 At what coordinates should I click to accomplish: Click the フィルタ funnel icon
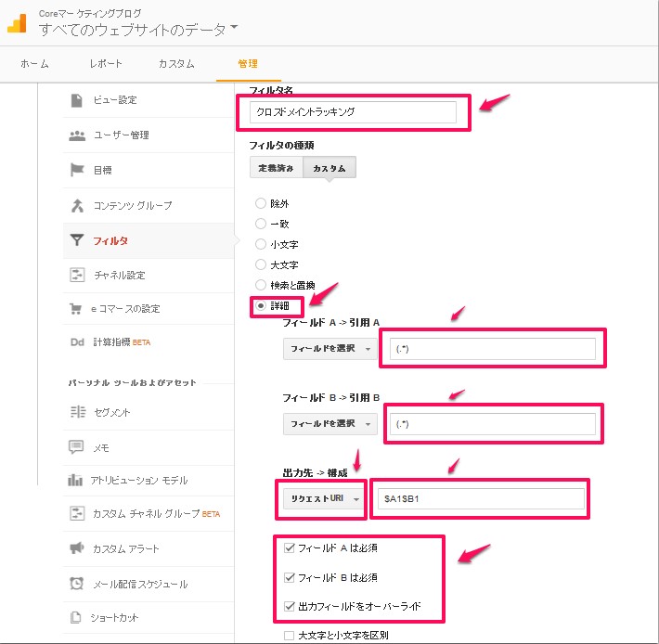tap(77, 240)
